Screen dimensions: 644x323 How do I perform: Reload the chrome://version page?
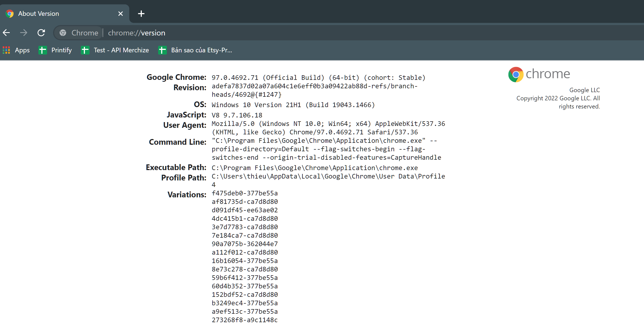click(41, 33)
